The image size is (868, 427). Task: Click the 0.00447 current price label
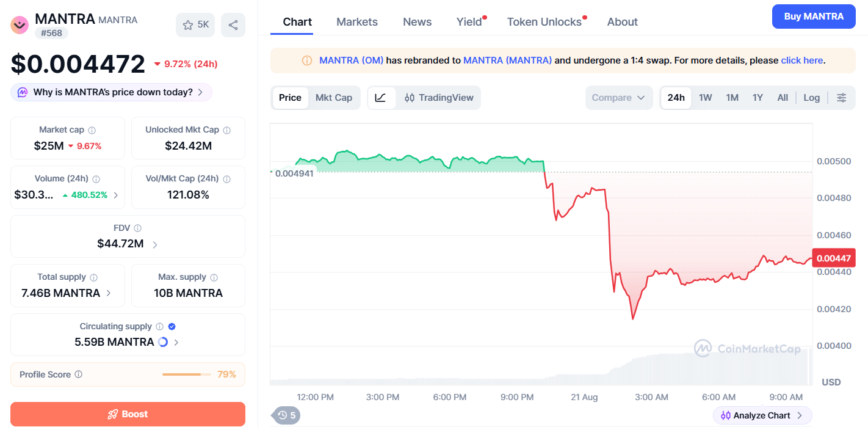[x=834, y=258]
